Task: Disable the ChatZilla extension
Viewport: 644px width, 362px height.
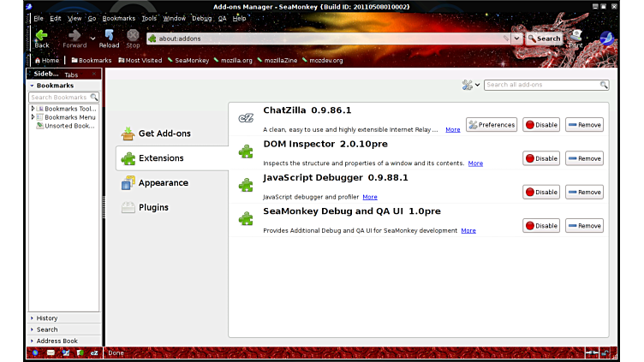Action: tap(541, 125)
